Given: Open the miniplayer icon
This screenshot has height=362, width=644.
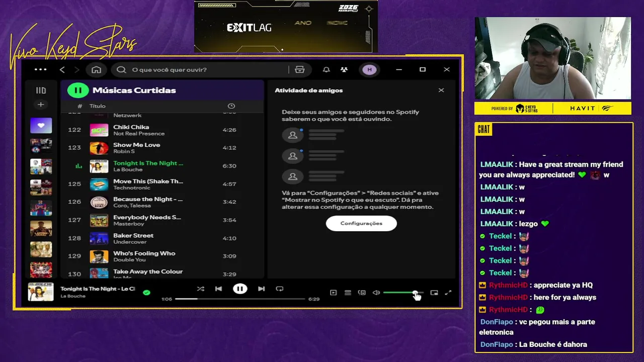Looking at the screenshot, I should pyautogui.click(x=434, y=293).
